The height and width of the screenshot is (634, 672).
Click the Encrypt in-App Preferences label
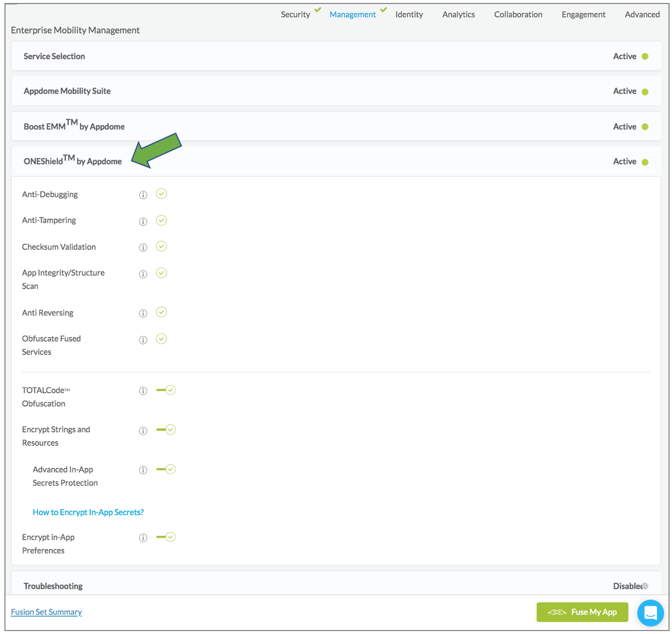(x=48, y=544)
